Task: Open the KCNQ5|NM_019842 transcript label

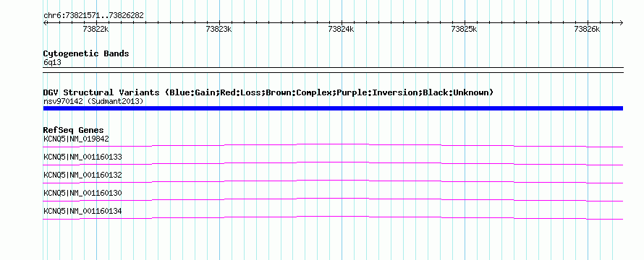Action: [77, 139]
